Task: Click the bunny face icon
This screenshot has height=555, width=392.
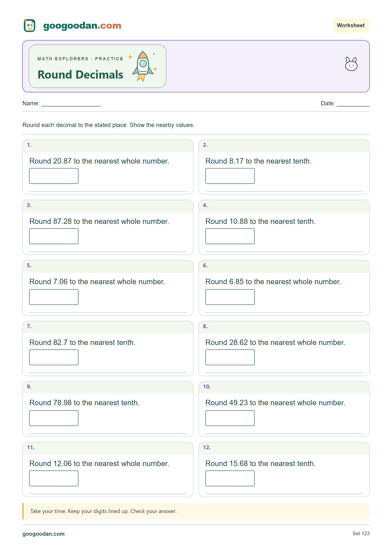Action: 351,64
